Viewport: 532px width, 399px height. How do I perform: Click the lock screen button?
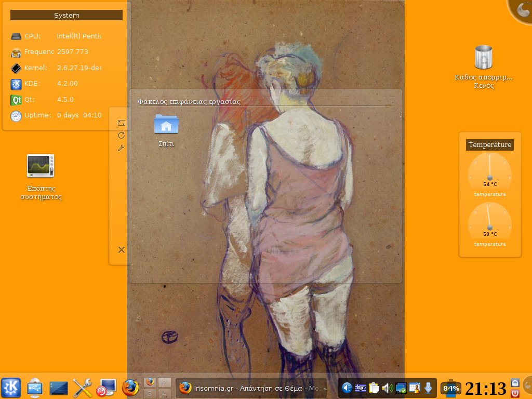point(515,382)
